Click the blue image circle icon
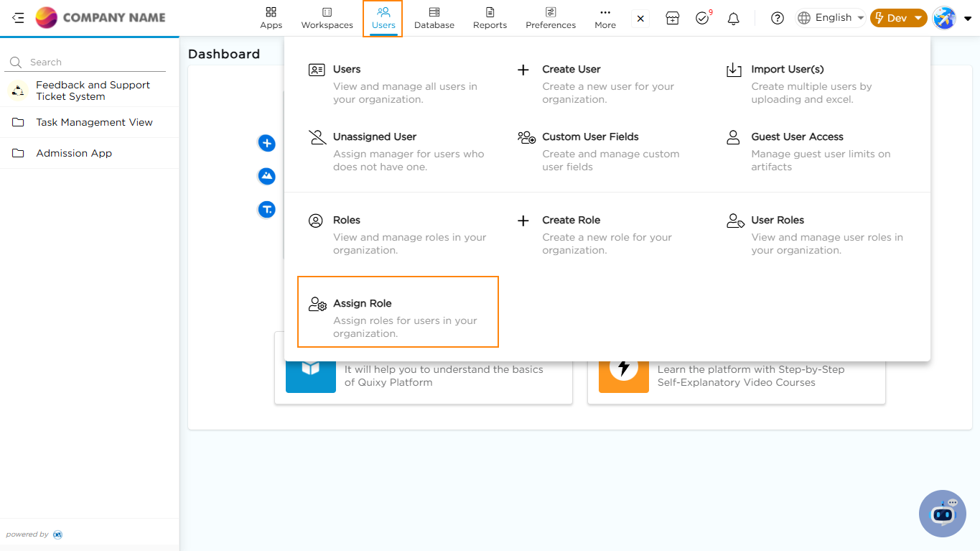The image size is (980, 551). tap(267, 176)
